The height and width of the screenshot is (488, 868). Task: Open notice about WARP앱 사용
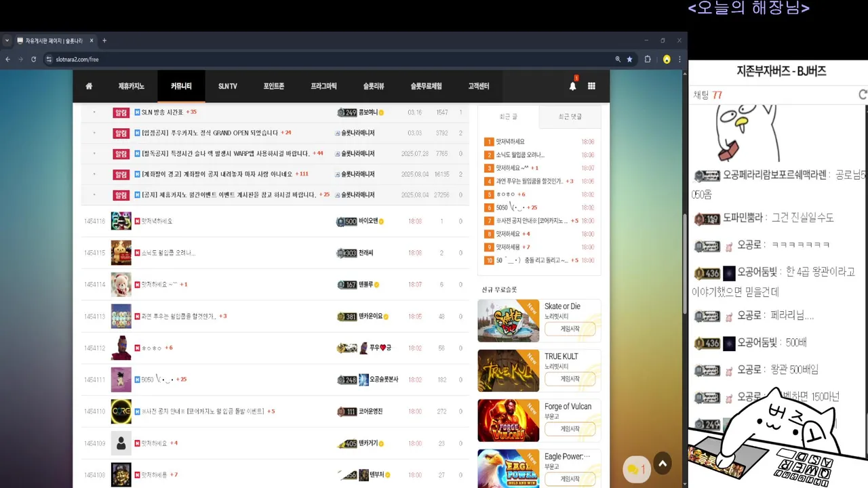(226, 154)
